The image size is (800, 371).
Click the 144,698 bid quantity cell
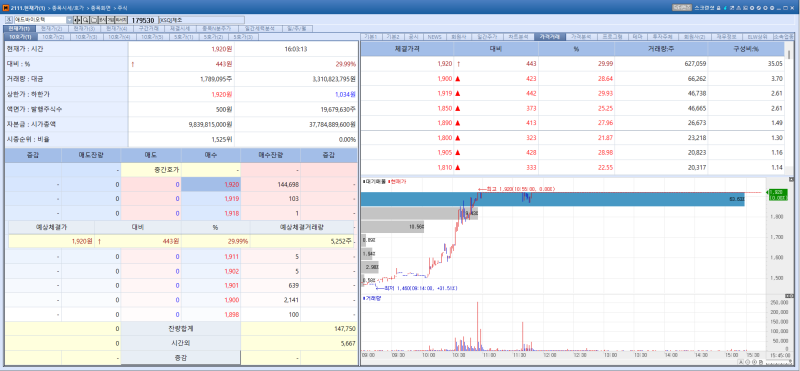pyautogui.click(x=270, y=185)
